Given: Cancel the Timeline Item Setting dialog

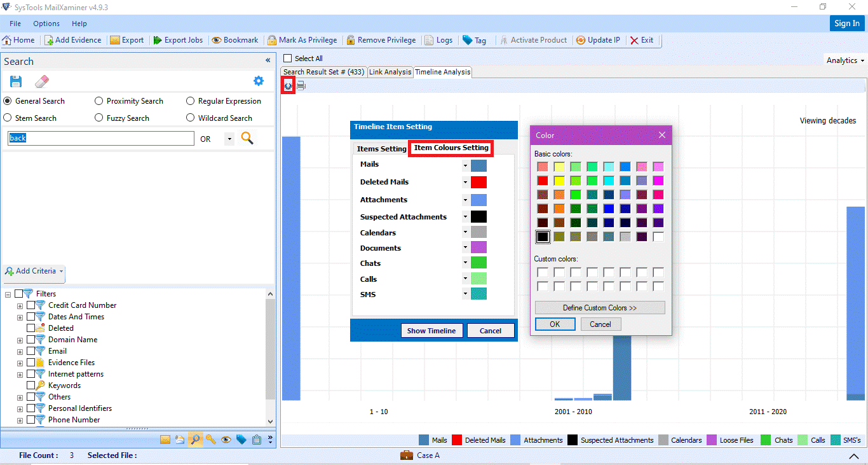Looking at the screenshot, I should (491, 331).
